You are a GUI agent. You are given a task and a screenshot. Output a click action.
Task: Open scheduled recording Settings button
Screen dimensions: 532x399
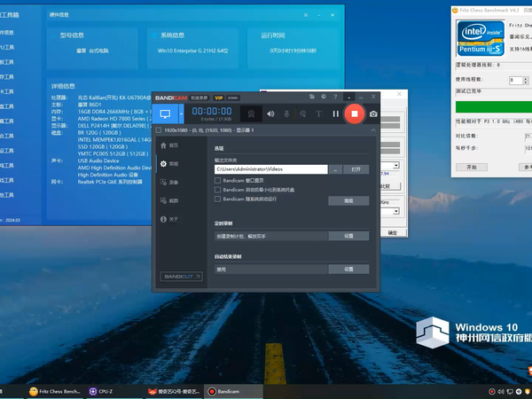click(x=348, y=236)
